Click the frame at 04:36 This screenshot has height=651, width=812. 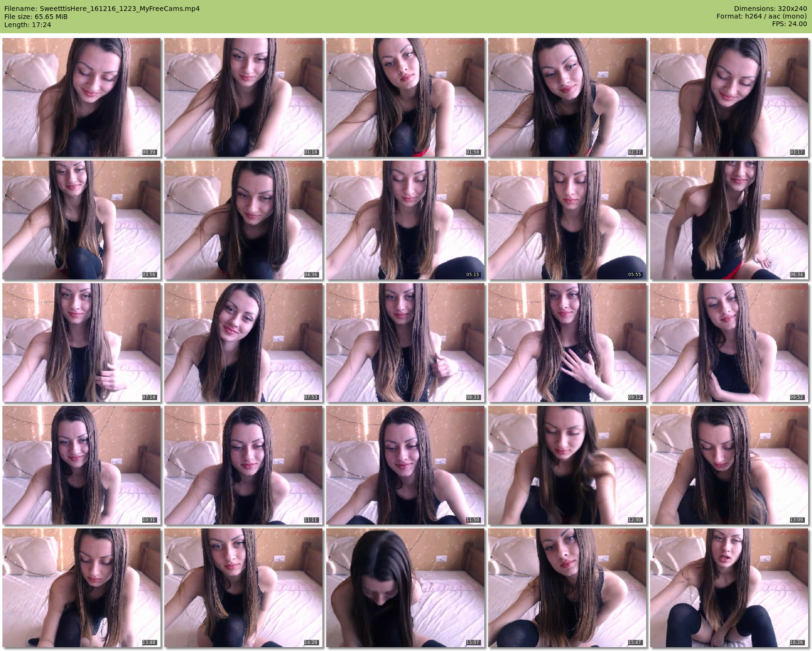[243, 220]
